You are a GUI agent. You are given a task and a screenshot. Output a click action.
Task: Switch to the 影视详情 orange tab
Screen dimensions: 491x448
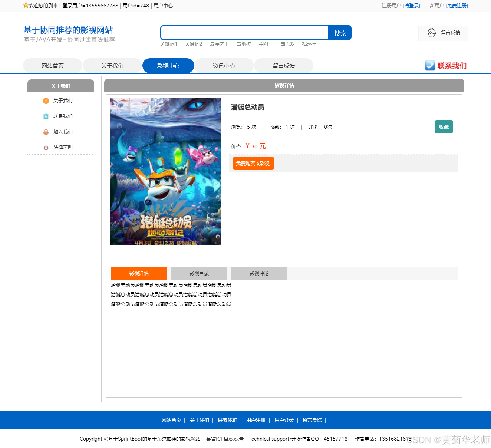[x=139, y=273]
